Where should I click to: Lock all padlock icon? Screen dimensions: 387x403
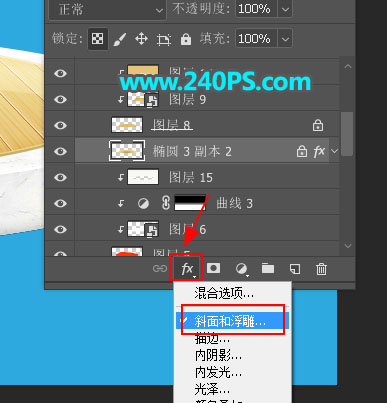(x=186, y=39)
